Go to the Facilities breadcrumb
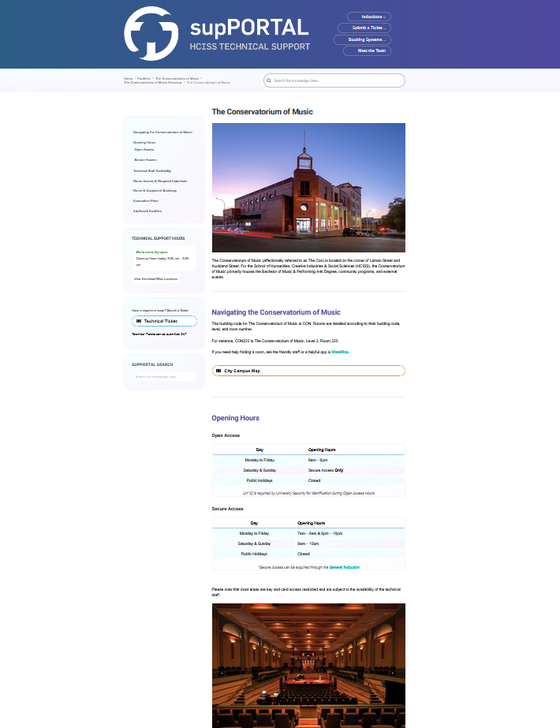 (x=144, y=79)
